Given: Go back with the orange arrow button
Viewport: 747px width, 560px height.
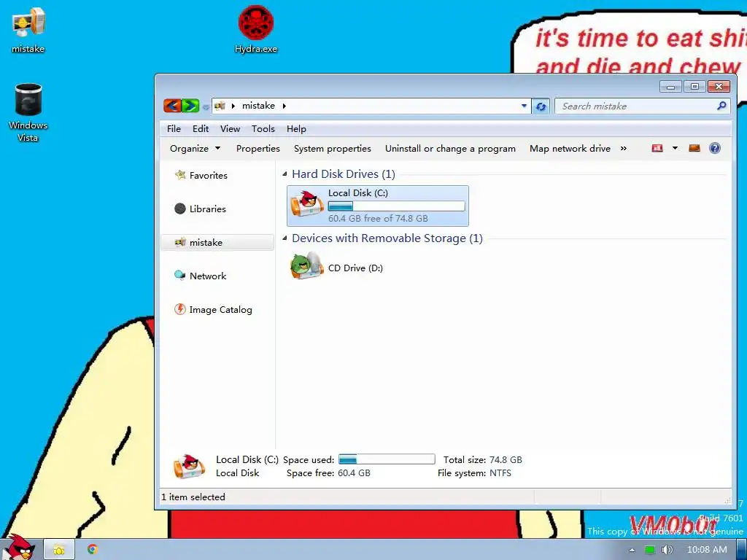Looking at the screenshot, I should click(172, 106).
